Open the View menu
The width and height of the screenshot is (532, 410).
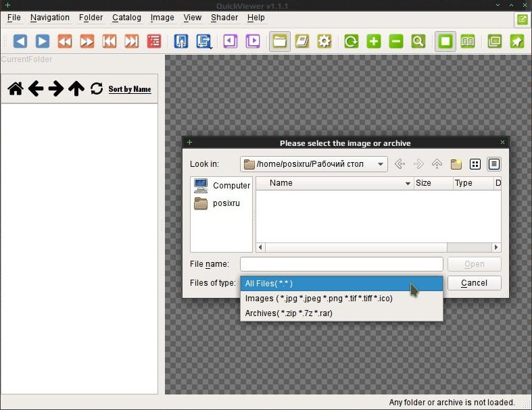[193, 18]
